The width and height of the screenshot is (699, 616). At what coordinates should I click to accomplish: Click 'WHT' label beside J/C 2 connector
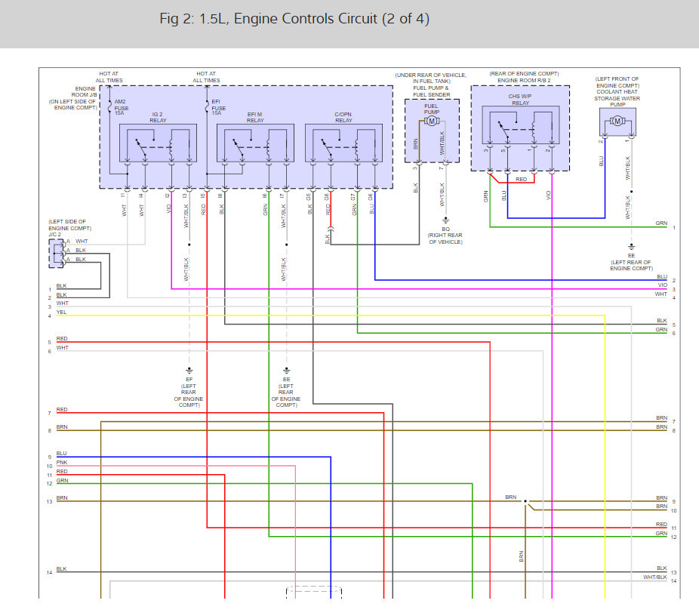[82, 241]
